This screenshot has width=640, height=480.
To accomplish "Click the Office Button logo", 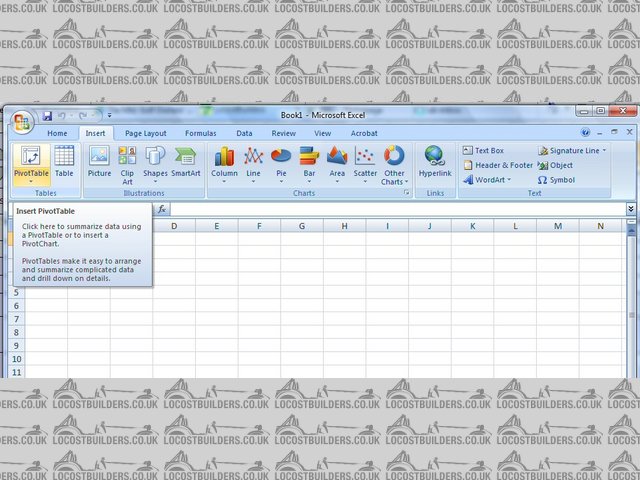I will (x=22, y=121).
